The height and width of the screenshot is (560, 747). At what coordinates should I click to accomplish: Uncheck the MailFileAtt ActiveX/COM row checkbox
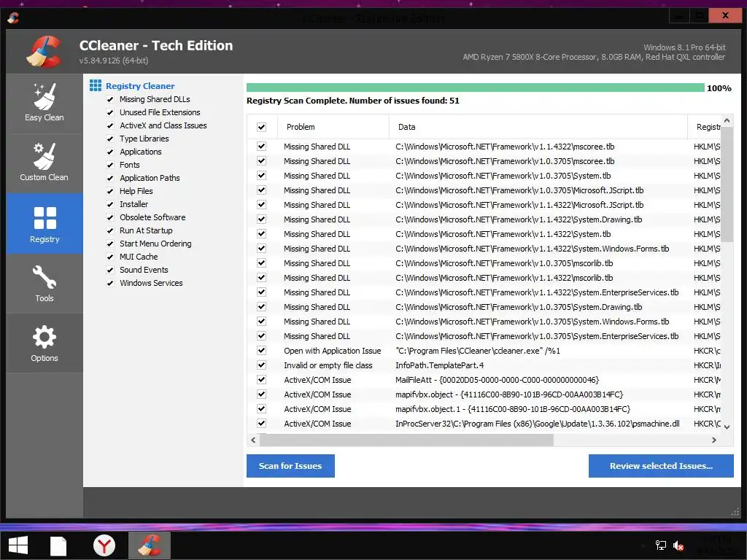click(262, 379)
